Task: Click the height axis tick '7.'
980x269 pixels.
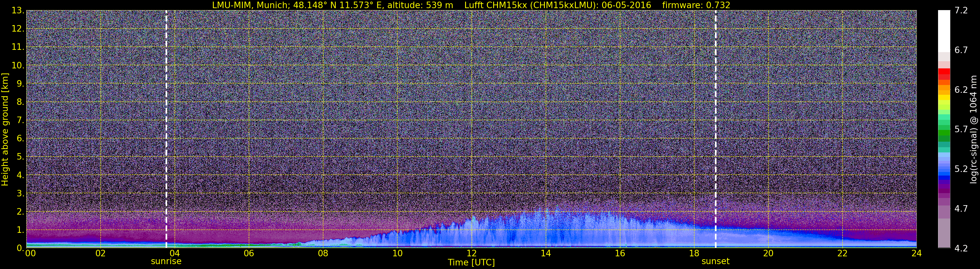Action: tap(20, 120)
